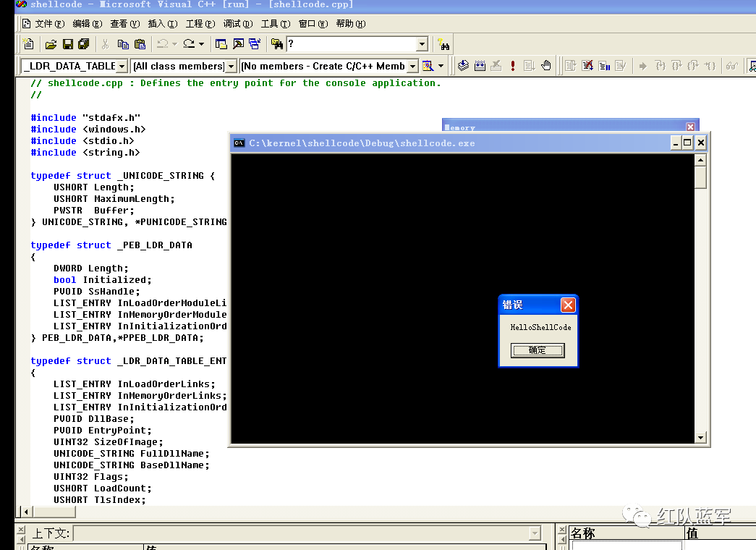The height and width of the screenshot is (550, 756).
Task: Click the QuickWatch glasses icon
Action: (732, 66)
